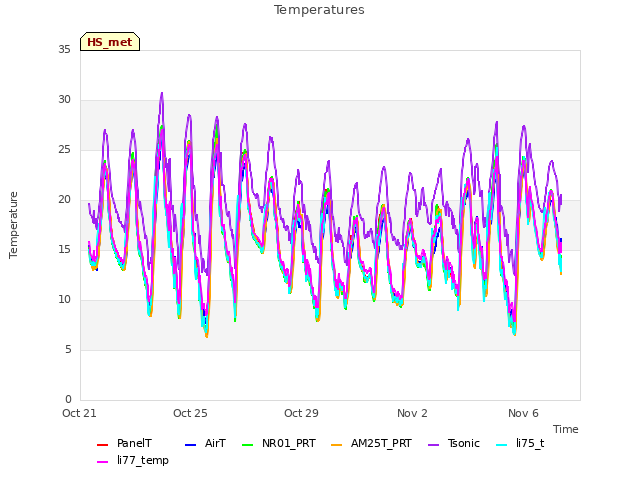The height and width of the screenshot is (480, 640).
Task: Click the 20 y-axis tick label
Action: (x=64, y=200)
